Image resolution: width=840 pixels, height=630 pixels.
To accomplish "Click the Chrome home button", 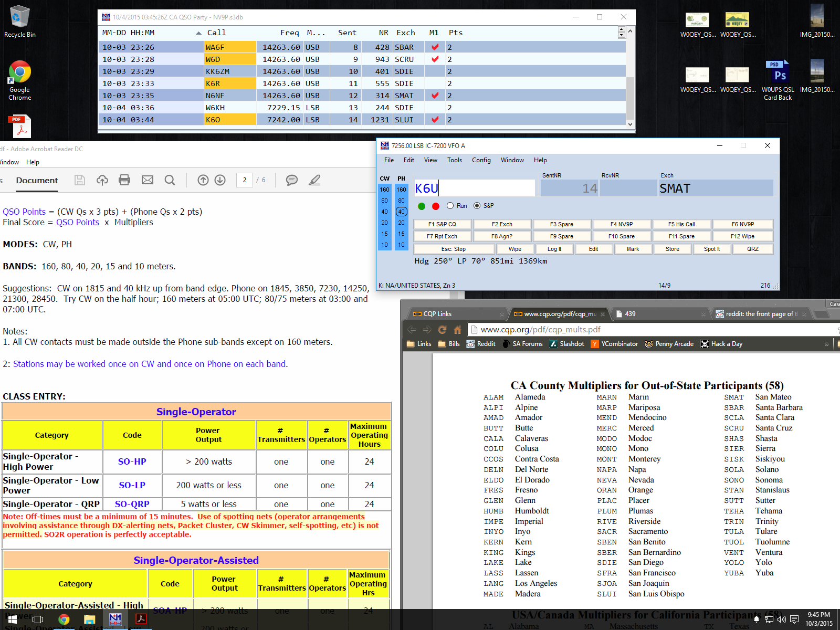I will (x=458, y=330).
